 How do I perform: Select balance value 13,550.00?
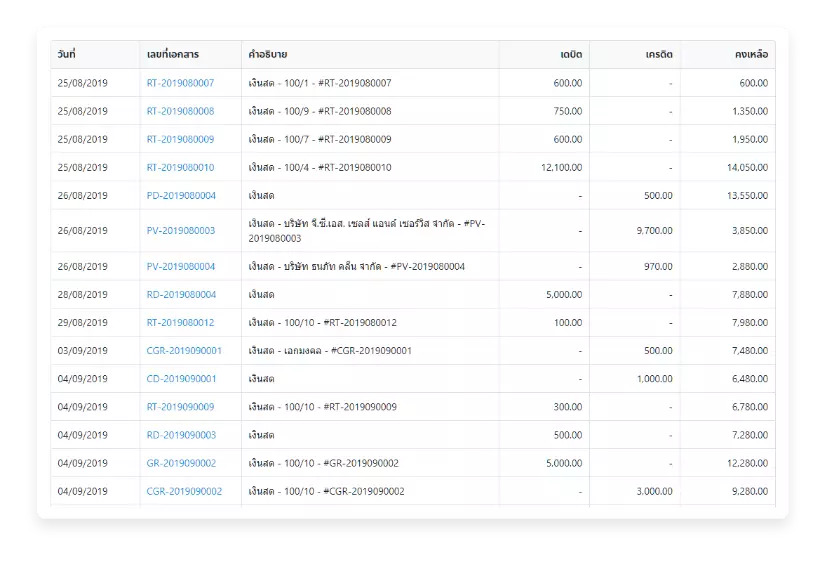click(747, 195)
